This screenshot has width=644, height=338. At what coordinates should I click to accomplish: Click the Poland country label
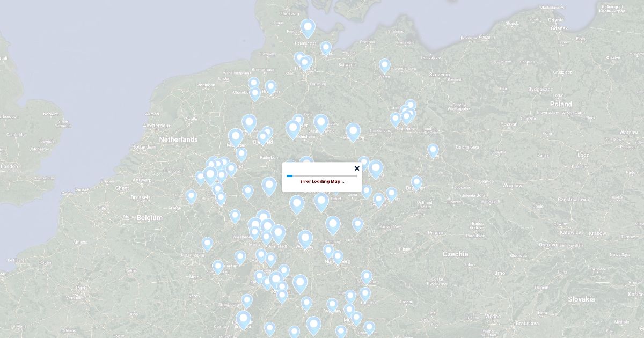coord(561,104)
